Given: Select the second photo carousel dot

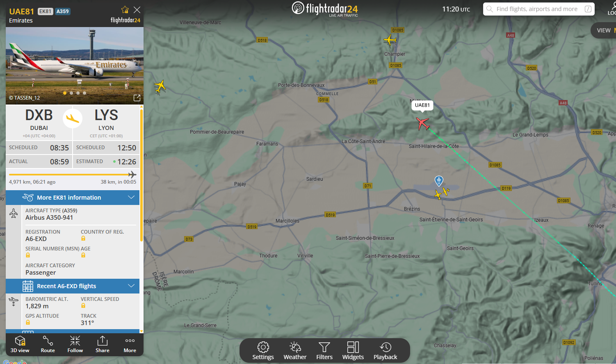Looking at the screenshot, I should pyautogui.click(x=71, y=93).
